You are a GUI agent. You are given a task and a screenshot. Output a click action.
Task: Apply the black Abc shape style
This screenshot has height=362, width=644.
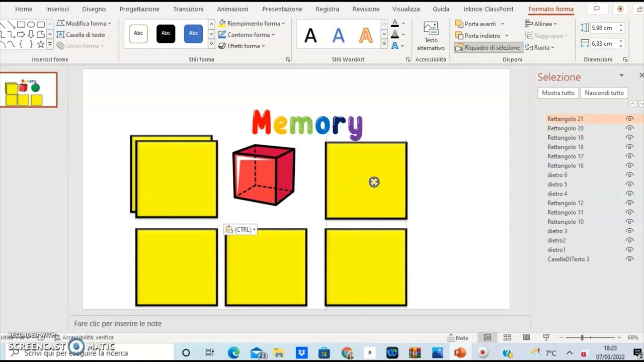pyautogui.click(x=166, y=33)
